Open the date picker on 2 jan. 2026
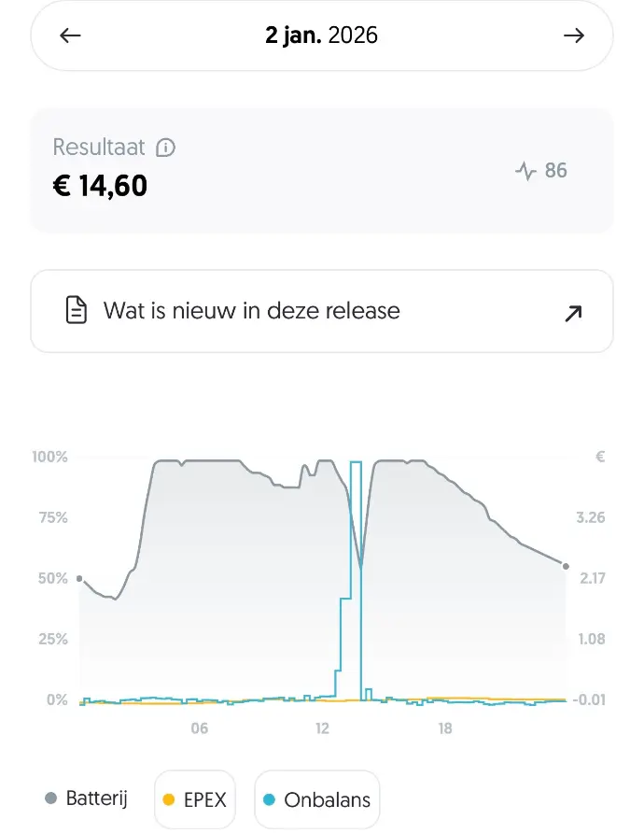The image size is (644, 833). pyautogui.click(x=321, y=36)
